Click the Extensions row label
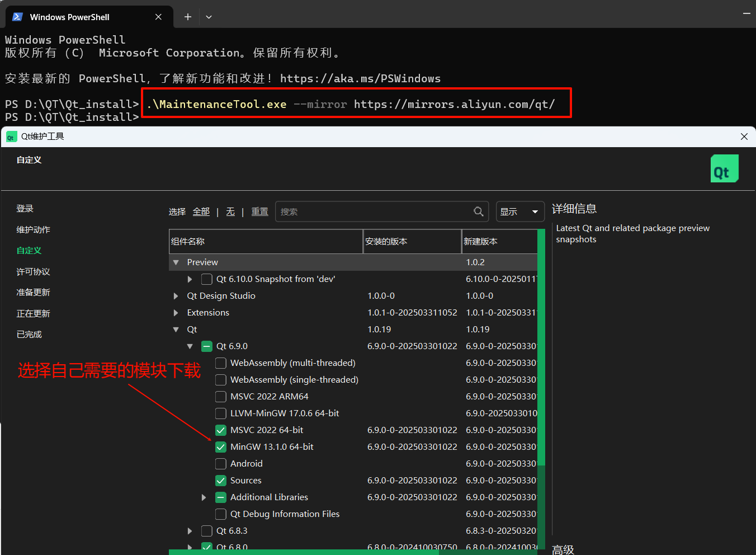Viewport: 756px width, 555px height. [208, 313]
